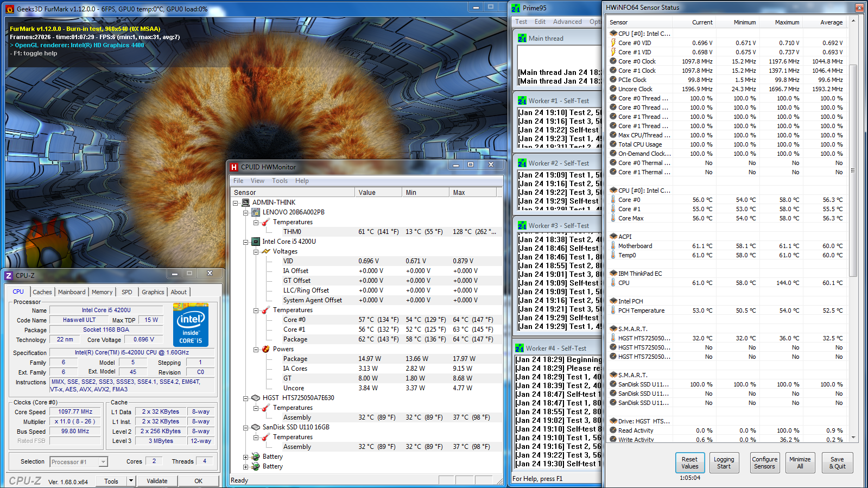
Task: Click the clock icon beside Core #0 Clock
Action: click(613, 61)
